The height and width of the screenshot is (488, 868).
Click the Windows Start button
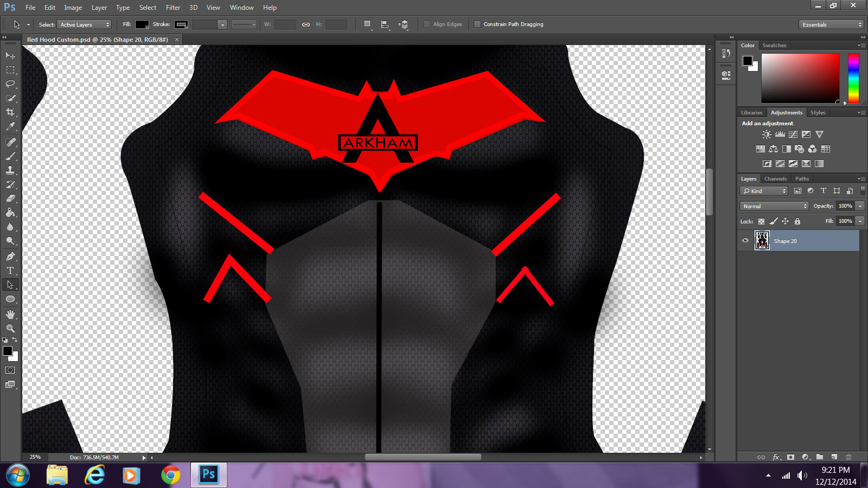pyautogui.click(x=17, y=476)
